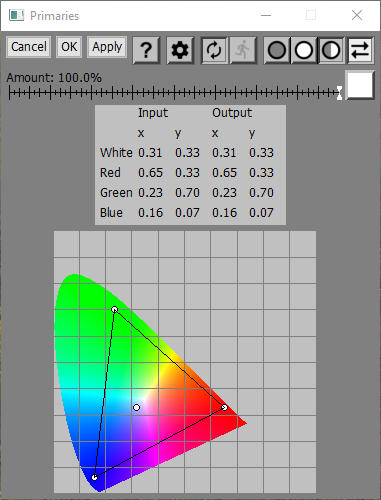Select the gray filled circle mode
The image size is (381, 500).
pos(277,50)
